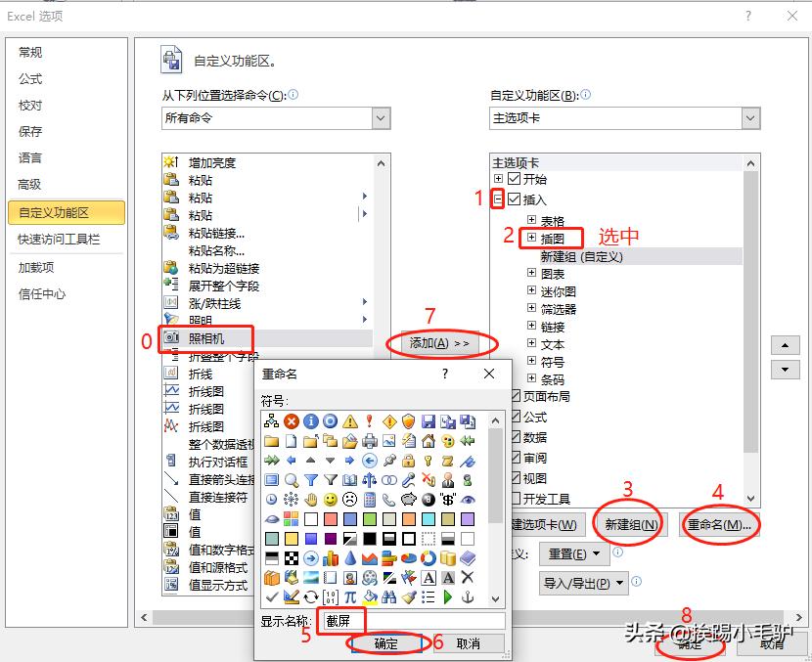Image resolution: width=812 pixels, height=662 pixels.
Task: Pick the printer symbol icon
Action: point(371,440)
